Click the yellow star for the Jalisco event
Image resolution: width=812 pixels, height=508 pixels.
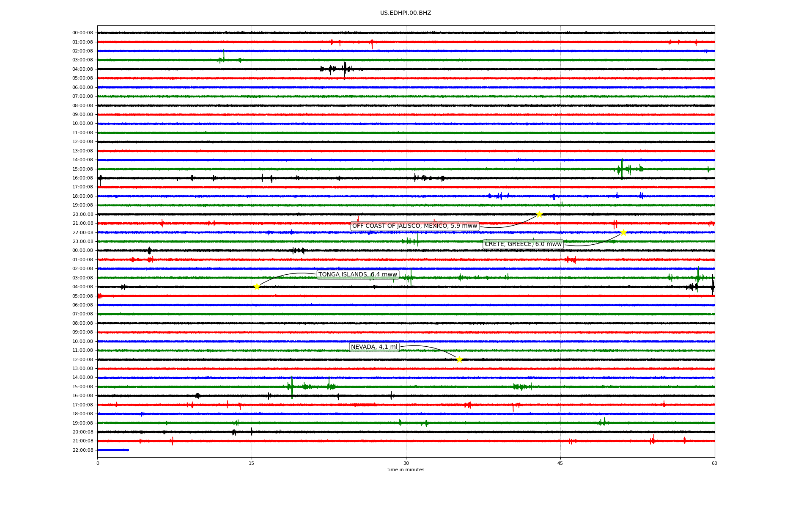pyautogui.click(x=539, y=214)
